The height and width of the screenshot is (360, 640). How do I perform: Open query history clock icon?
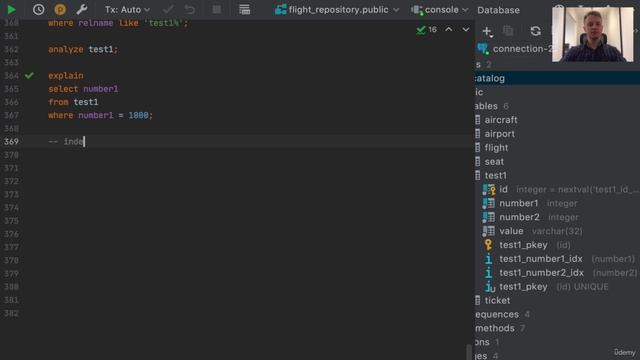click(38, 9)
